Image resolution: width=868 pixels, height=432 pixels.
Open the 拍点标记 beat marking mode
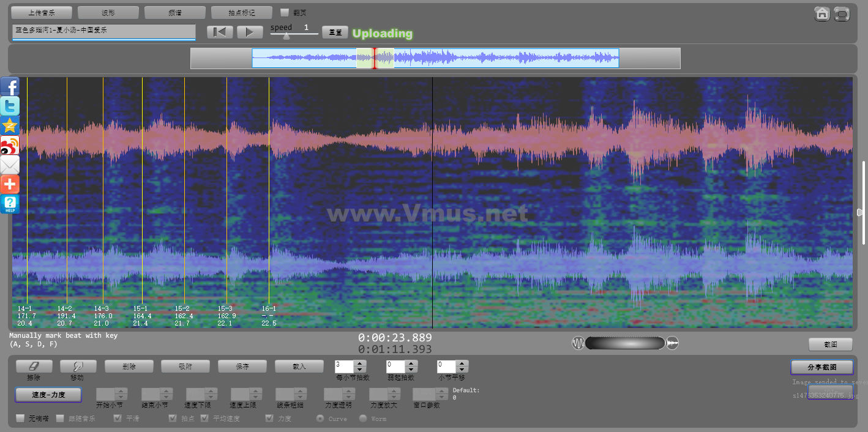tap(242, 12)
